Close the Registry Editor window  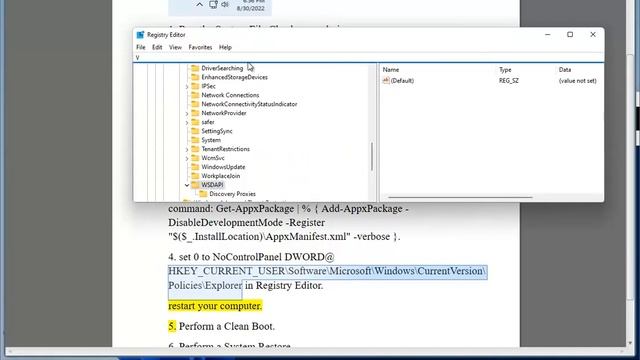(593, 35)
